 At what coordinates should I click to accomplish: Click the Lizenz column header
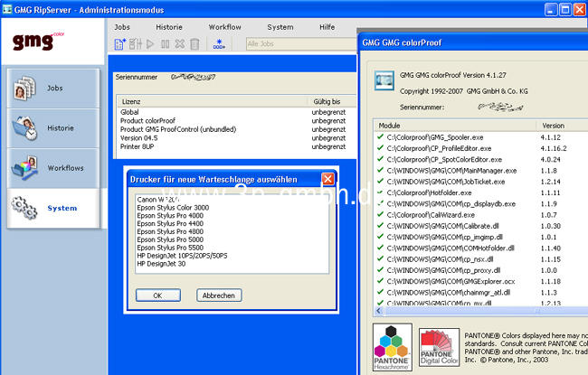[x=131, y=101]
